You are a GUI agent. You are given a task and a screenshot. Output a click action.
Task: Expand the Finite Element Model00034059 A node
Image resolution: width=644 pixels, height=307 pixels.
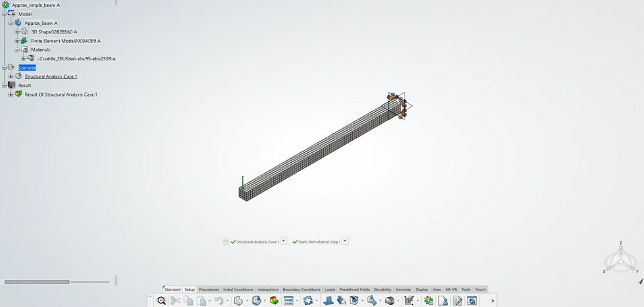(x=17, y=41)
